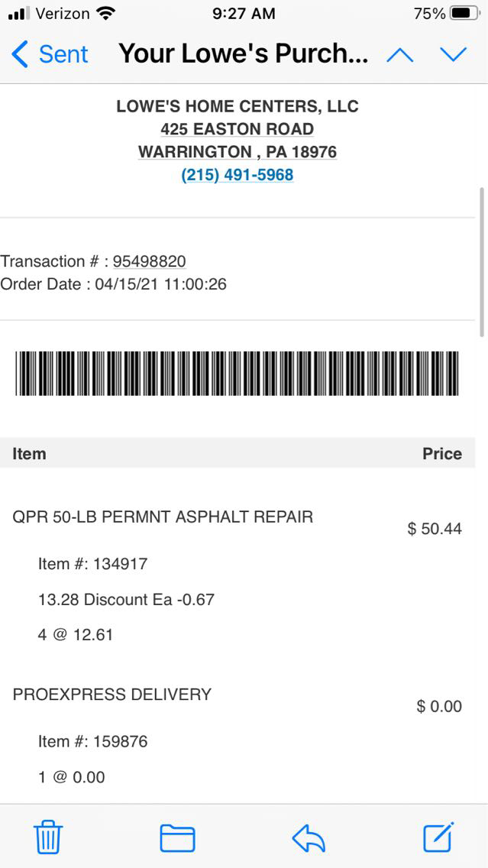Go back to the Sent mailbox
The width and height of the screenshot is (488, 868).
tap(50, 54)
